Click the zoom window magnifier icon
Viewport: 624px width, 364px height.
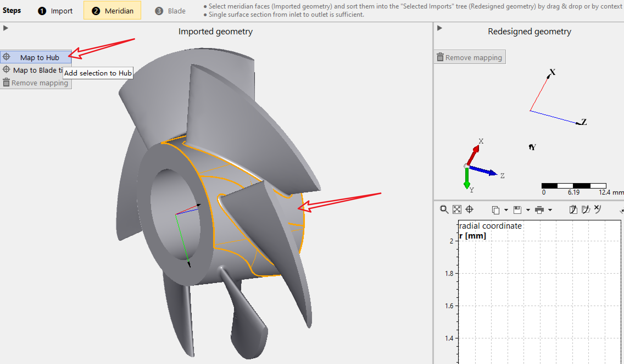click(x=444, y=209)
